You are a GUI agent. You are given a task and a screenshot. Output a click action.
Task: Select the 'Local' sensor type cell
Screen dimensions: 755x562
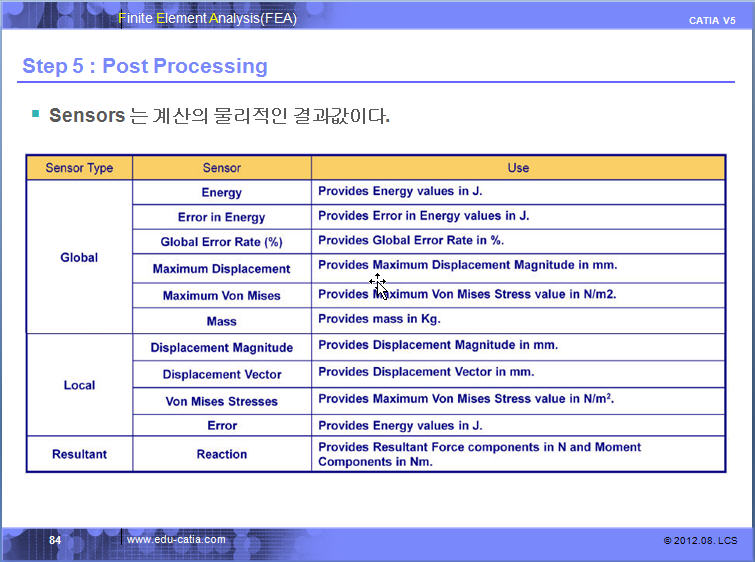click(79, 385)
